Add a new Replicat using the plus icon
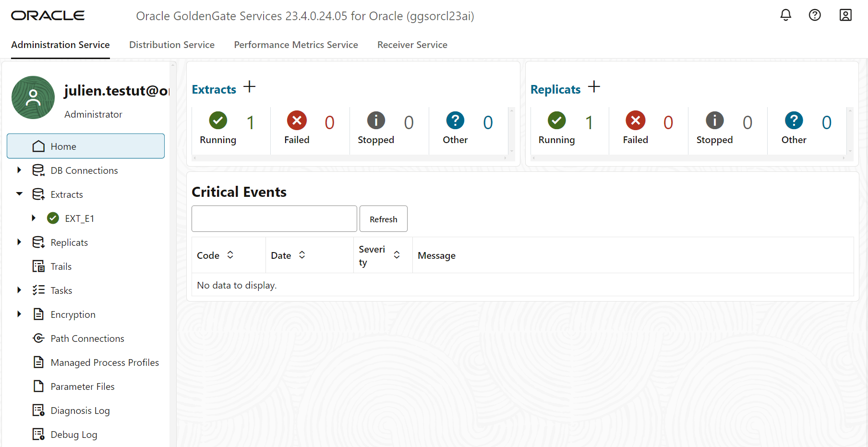The width and height of the screenshot is (868, 447). click(x=594, y=87)
